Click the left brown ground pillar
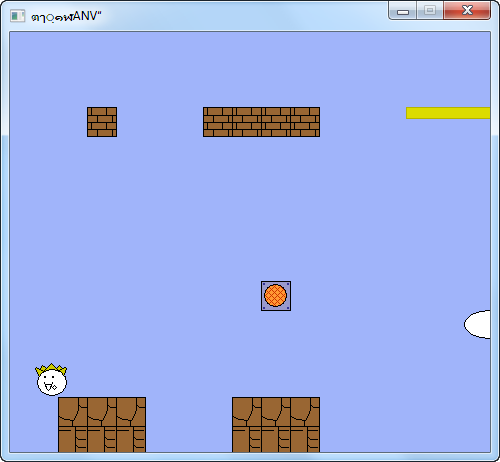The width and height of the screenshot is (500, 462). coord(102,425)
